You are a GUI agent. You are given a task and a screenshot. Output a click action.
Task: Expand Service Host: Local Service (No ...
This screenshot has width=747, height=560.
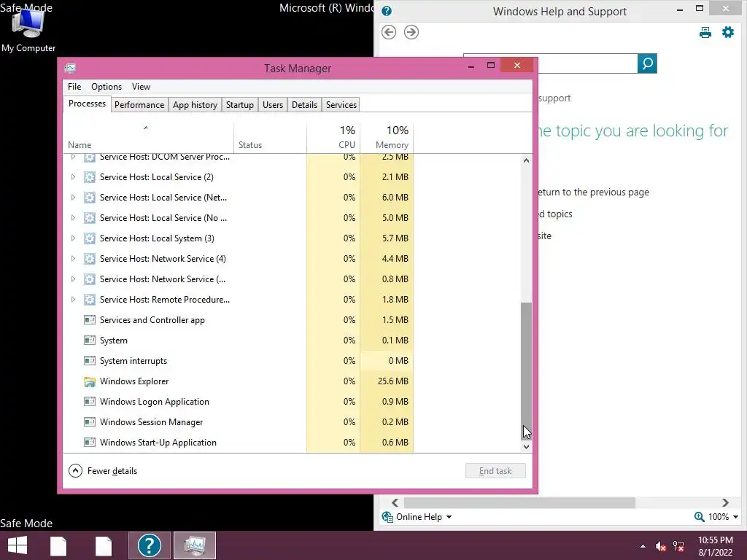point(73,218)
